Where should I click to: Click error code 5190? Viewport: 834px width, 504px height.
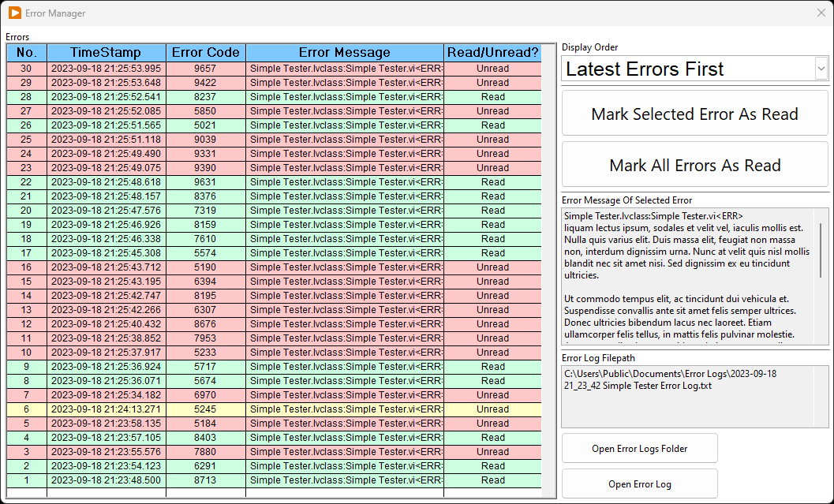(205, 267)
